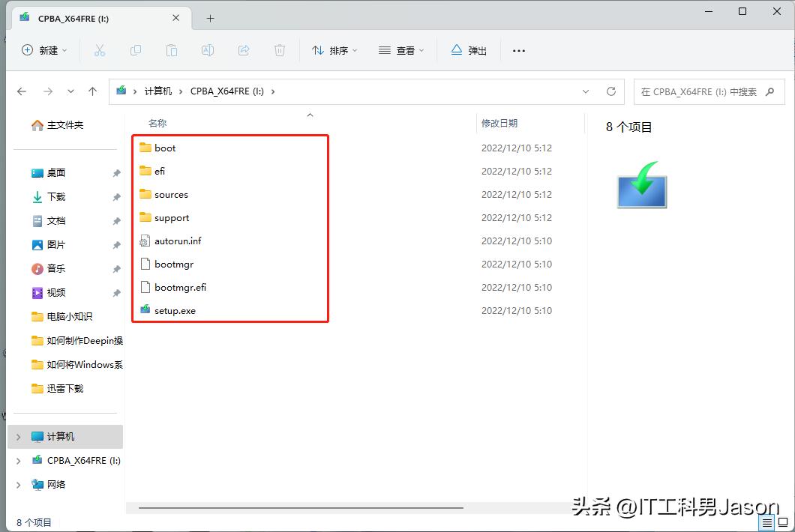Navigate up one level using the up arrow
Screen dimensions: 795x532
(x=91, y=91)
